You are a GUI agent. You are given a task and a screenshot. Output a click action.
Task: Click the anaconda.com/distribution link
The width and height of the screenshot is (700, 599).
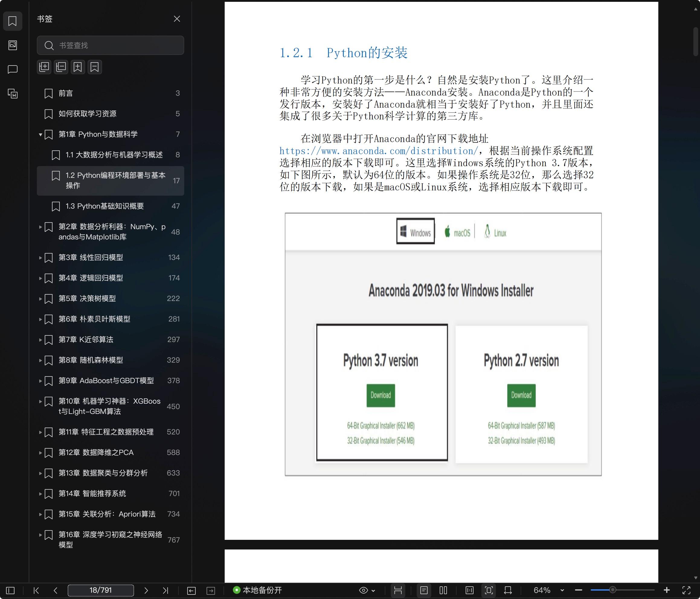pyautogui.click(x=379, y=151)
